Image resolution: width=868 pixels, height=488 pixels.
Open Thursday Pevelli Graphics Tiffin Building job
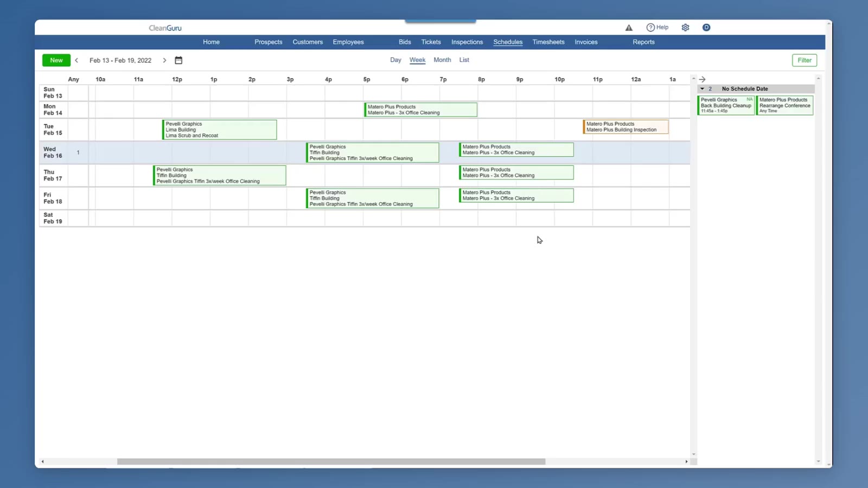(219, 175)
